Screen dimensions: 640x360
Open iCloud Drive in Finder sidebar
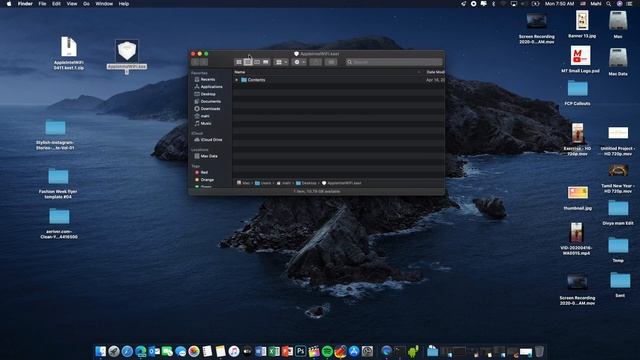pyautogui.click(x=211, y=140)
